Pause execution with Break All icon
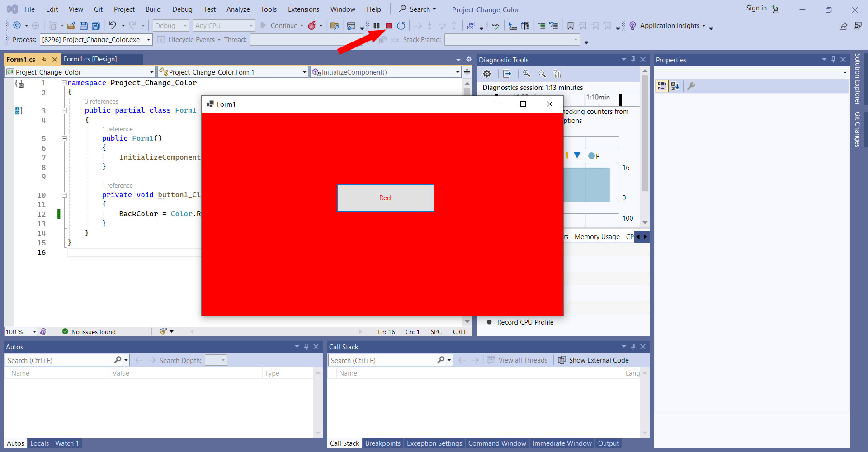The width and height of the screenshot is (868, 452). tap(376, 26)
